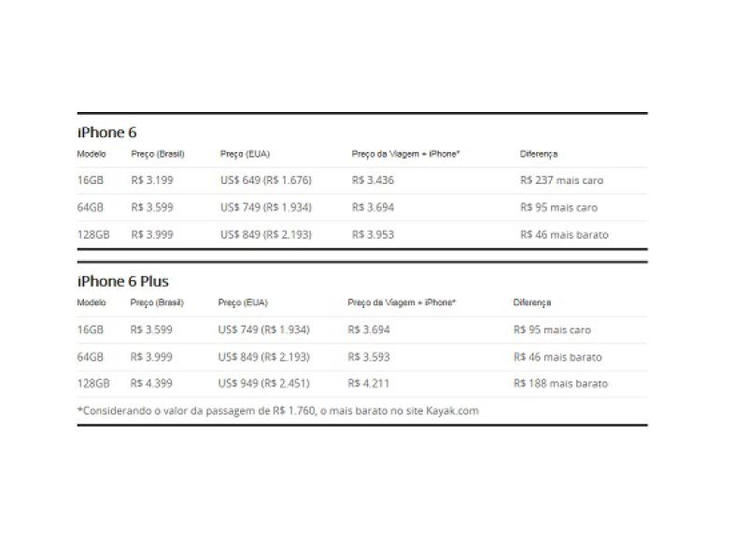Click "Preço (EUA)" header in iPhone 6 Plus table
The height and width of the screenshot is (560, 747).
tap(243, 302)
